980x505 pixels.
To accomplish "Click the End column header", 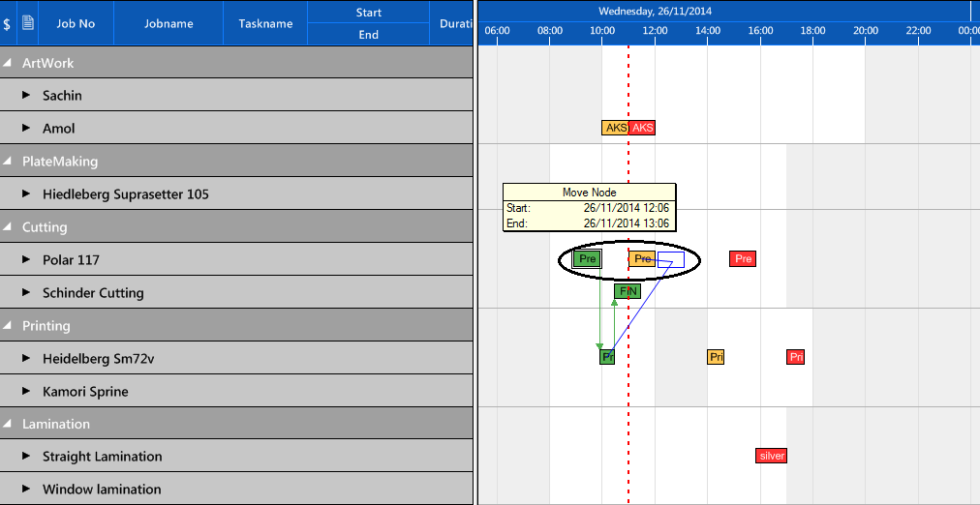I will click(x=368, y=34).
